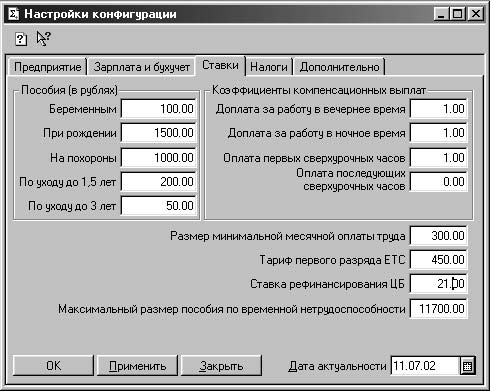Go to the Дополнительно tab
The width and height of the screenshot is (490, 391).
pos(339,67)
